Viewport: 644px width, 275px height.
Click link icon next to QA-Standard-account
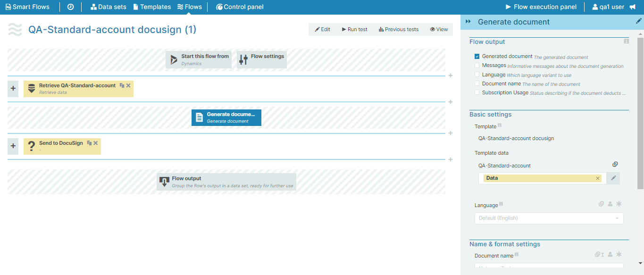(615, 164)
